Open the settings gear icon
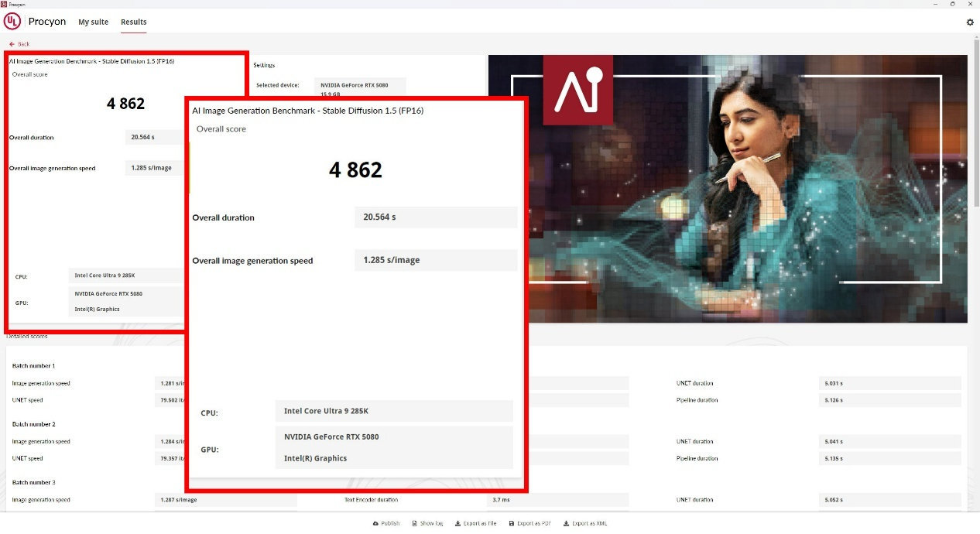Image resolution: width=980 pixels, height=534 pixels. (x=970, y=22)
